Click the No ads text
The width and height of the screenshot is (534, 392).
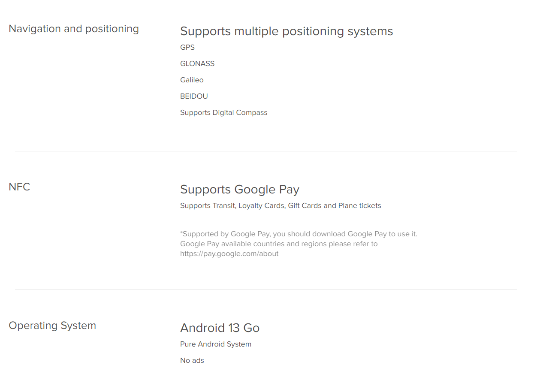pos(192,360)
